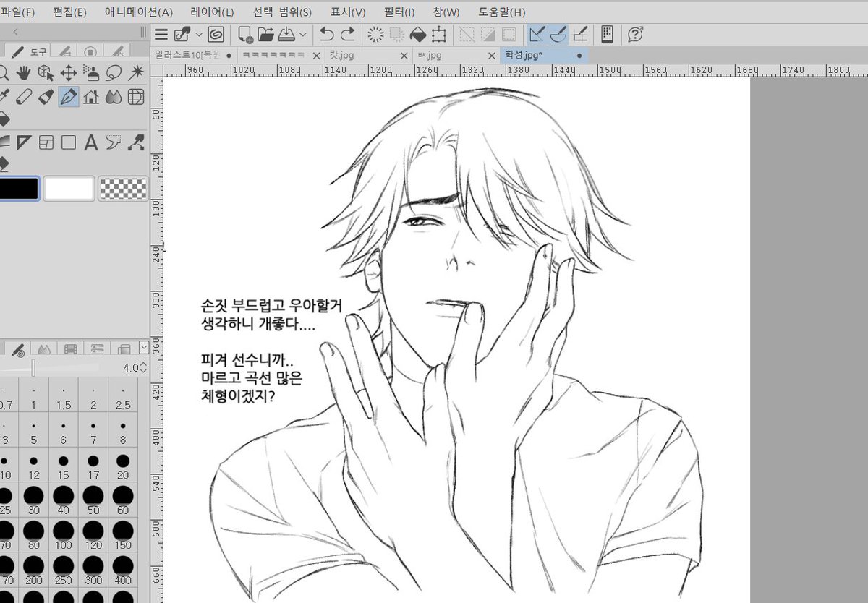This screenshot has height=603, width=868.
Task: Close the ㅋㅋㅋㅋㅋㅋㅋ tab
Action: (x=316, y=56)
